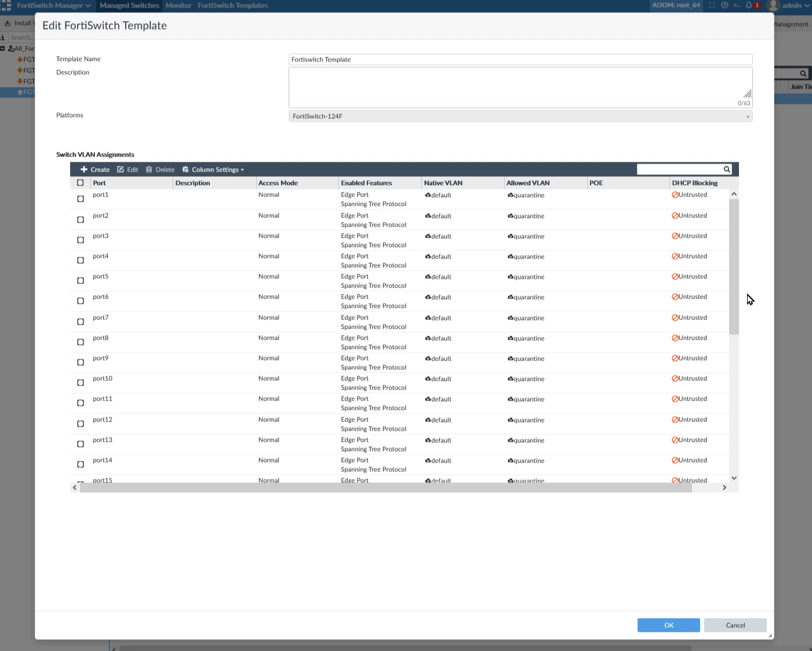Check the port10 row checkbox
The width and height of the screenshot is (812, 651).
[x=81, y=383]
